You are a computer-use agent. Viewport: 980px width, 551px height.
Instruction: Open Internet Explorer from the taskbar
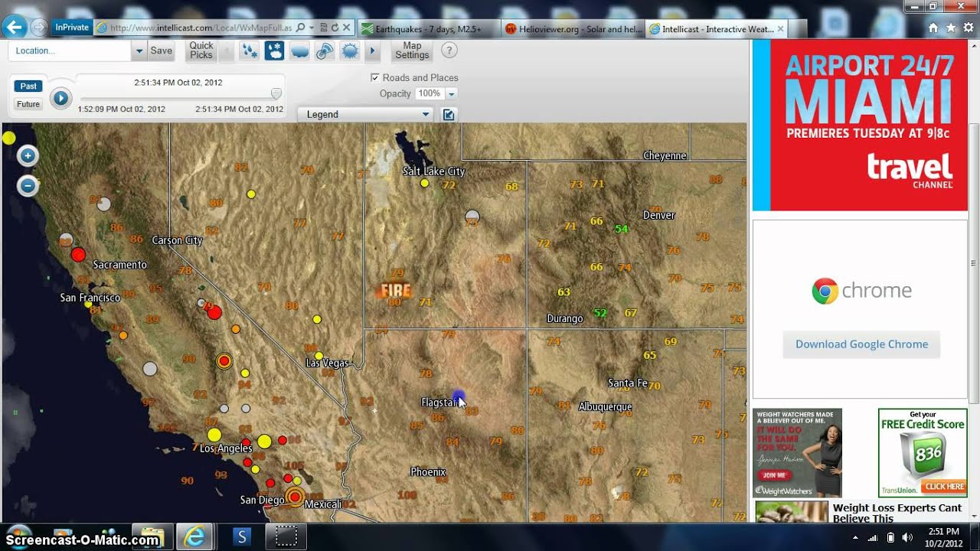(194, 536)
